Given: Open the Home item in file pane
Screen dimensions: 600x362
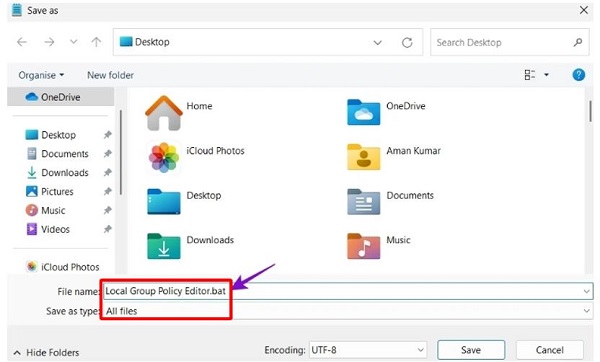Looking at the screenshot, I should (178, 113).
